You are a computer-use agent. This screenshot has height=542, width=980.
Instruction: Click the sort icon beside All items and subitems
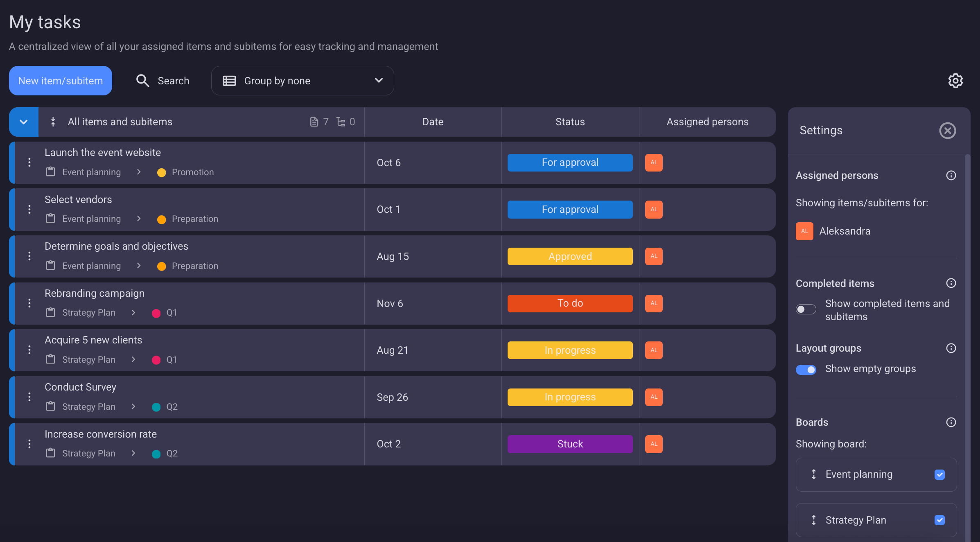pyautogui.click(x=53, y=122)
